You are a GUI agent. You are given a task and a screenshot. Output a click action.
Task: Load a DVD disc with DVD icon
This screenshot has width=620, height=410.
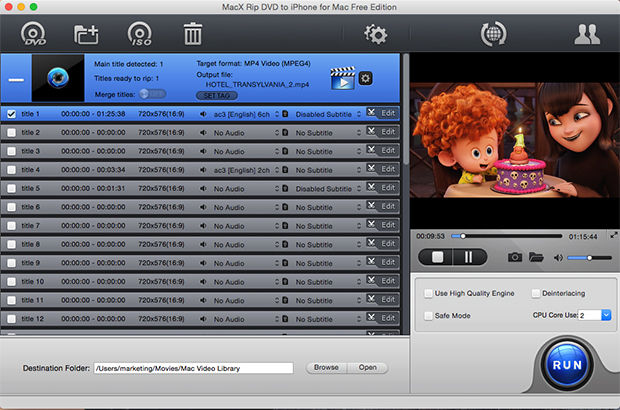[x=34, y=34]
